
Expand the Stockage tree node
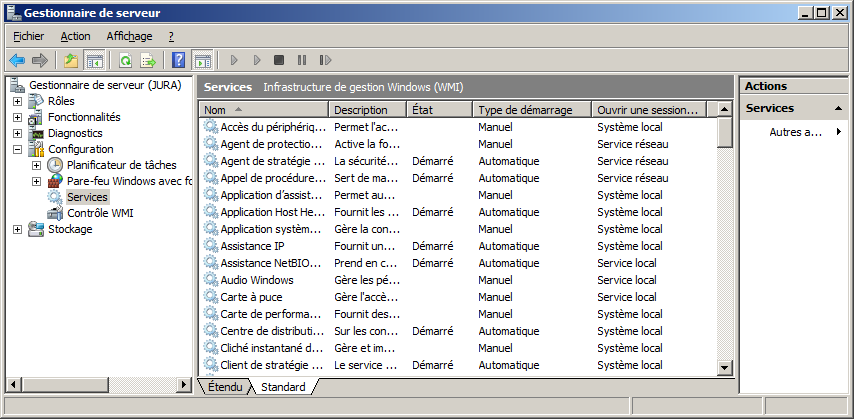tap(18, 229)
